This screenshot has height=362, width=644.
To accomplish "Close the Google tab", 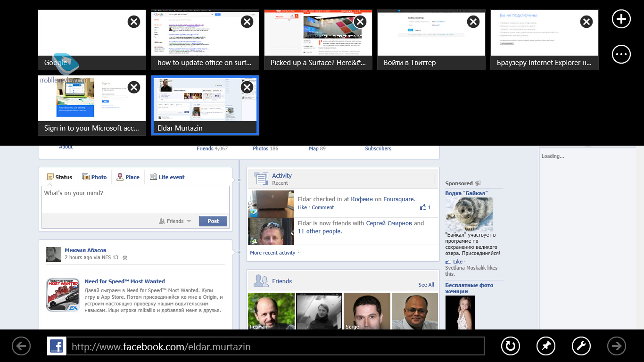I will tap(134, 22).
